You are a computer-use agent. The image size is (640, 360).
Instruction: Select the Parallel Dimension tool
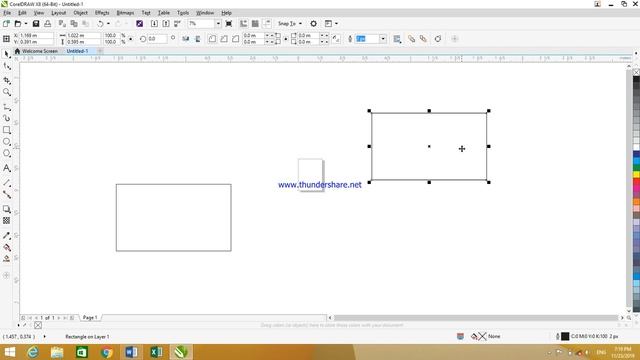click(7, 183)
